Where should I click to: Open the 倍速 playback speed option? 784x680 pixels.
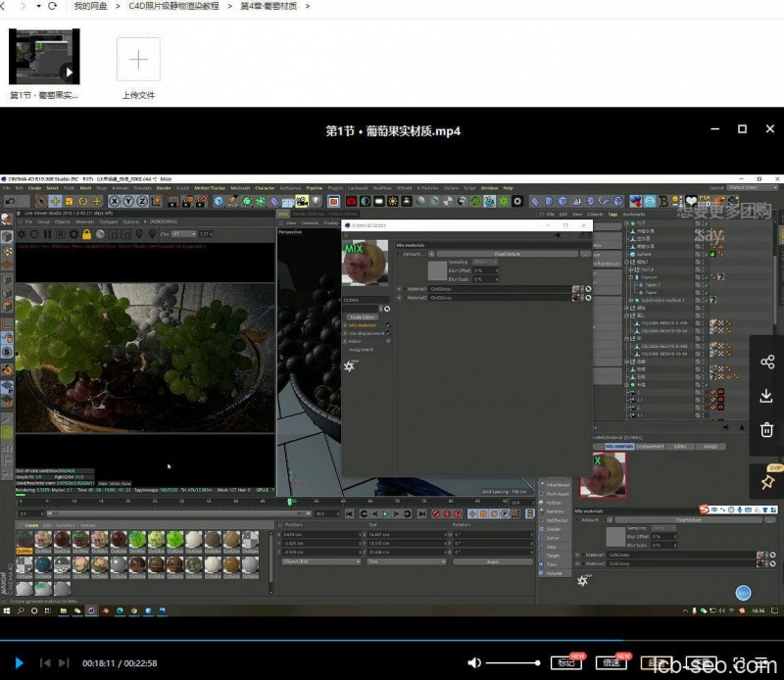tap(612, 663)
